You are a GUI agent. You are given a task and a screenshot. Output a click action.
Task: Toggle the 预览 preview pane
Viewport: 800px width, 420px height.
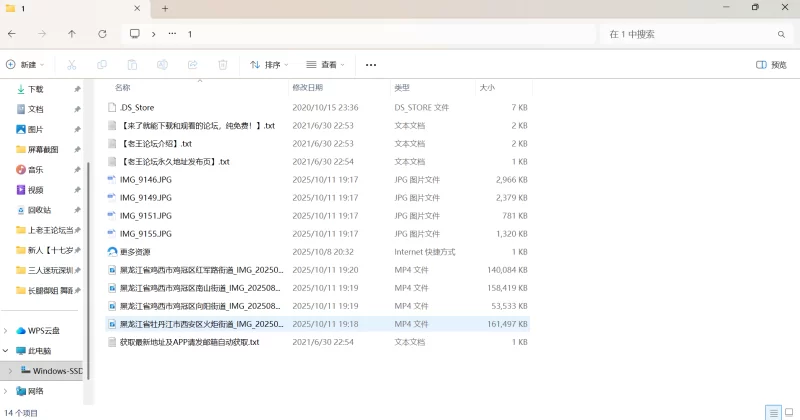[771, 65]
